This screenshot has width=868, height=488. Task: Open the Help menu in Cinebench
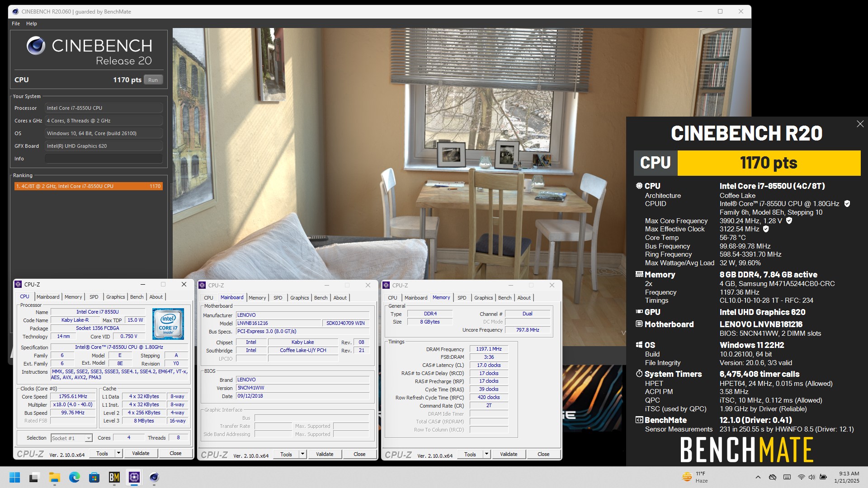32,23
